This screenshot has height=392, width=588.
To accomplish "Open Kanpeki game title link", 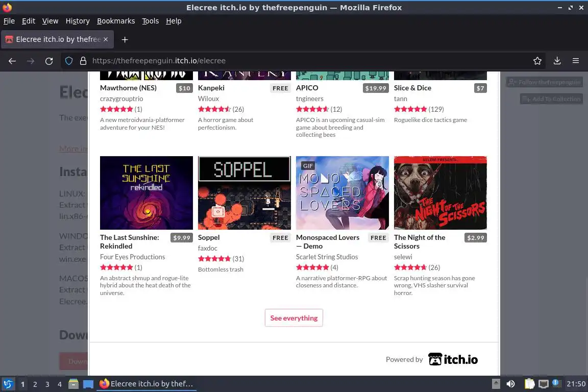I will [x=211, y=88].
